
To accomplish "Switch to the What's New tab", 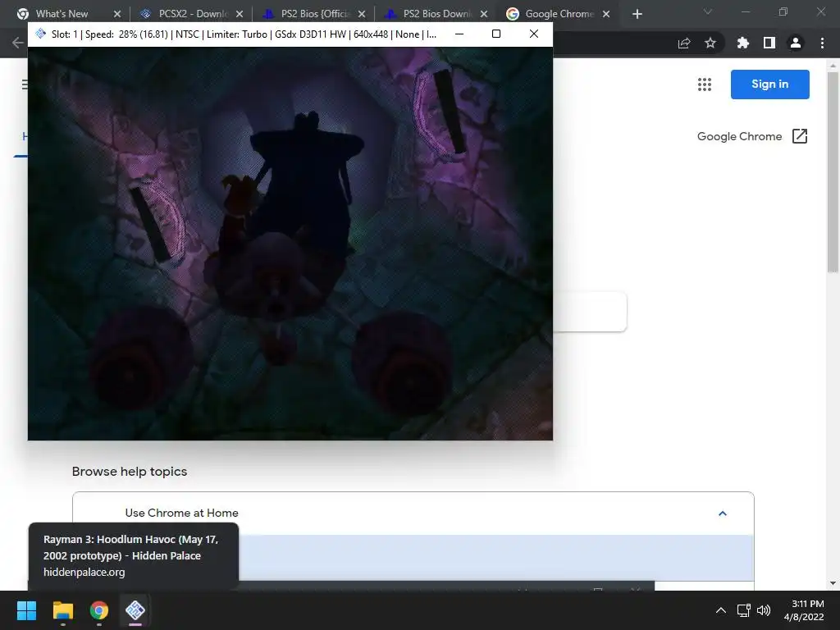I will click(62, 14).
